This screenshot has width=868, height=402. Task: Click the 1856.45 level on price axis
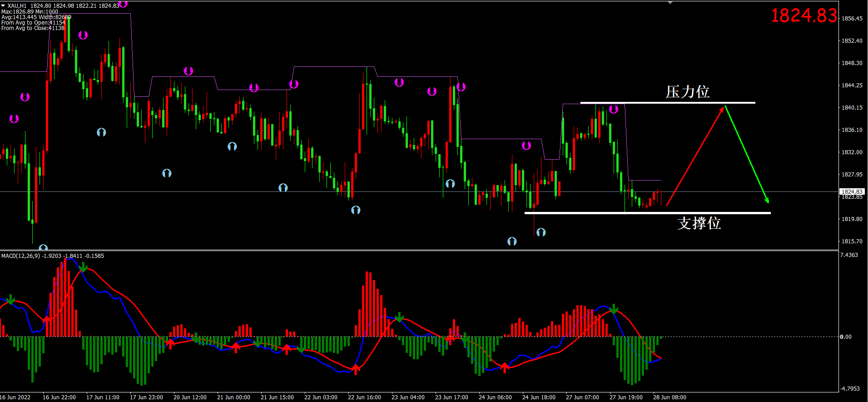point(852,19)
